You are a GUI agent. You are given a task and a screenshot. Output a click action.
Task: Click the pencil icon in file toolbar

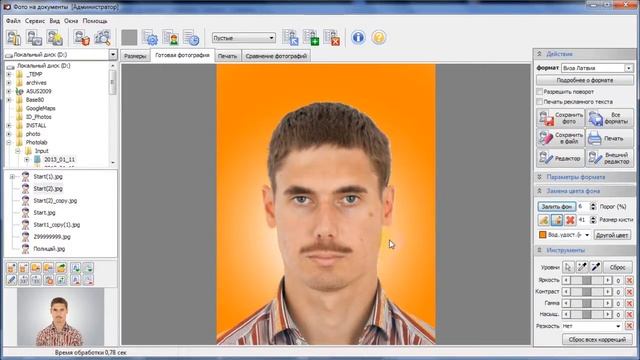coord(11,280)
